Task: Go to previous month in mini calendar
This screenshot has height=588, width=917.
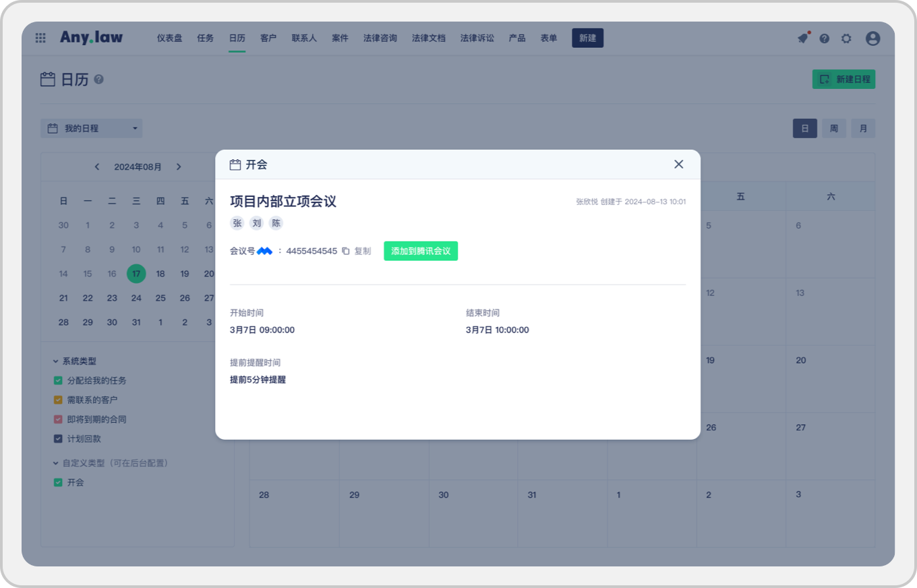Action: click(97, 167)
